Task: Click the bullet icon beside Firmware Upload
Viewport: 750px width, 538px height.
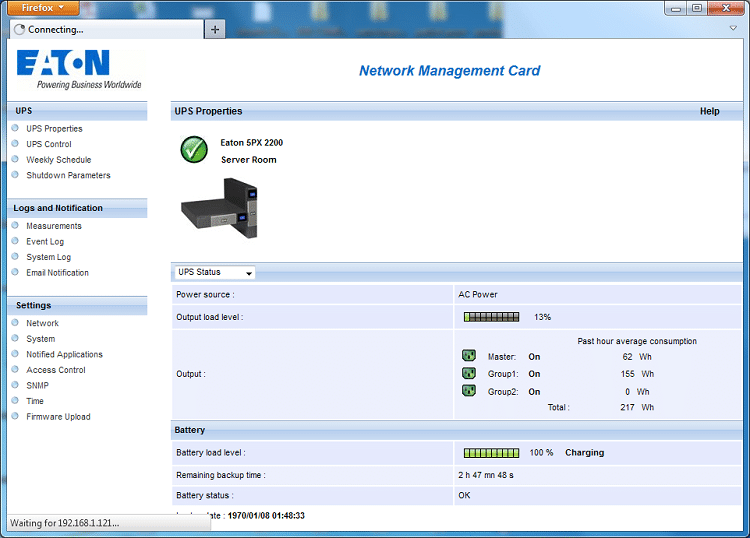Action: (x=15, y=416)
